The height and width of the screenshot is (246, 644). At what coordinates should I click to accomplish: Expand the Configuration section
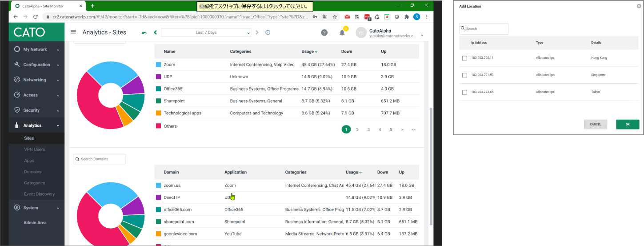tap(58, 65)
